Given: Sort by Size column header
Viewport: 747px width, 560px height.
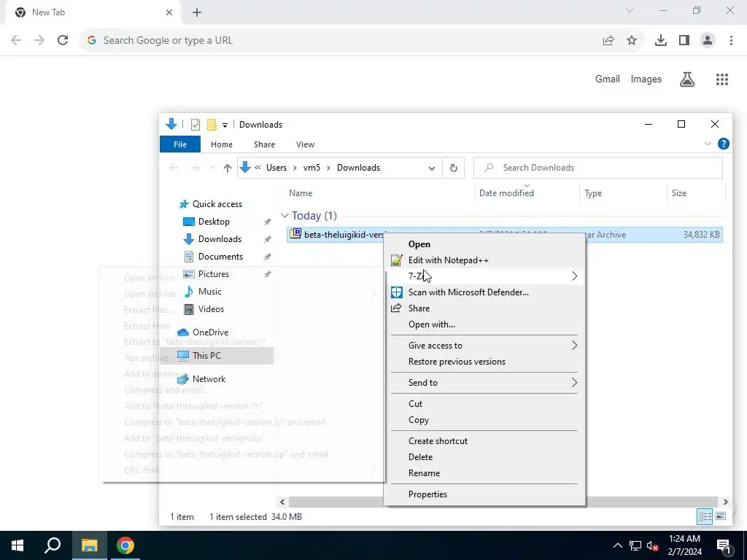Looking at the screenshot, I should pos(679,192).
